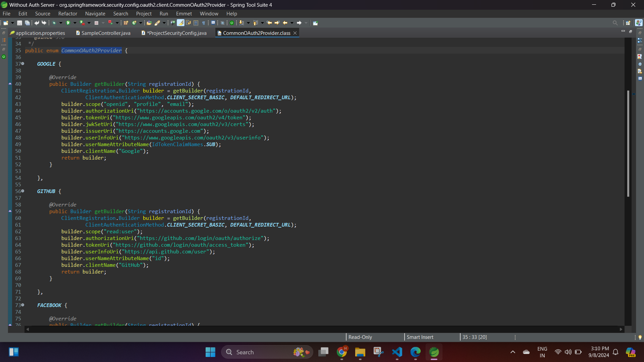
Task: Click the green power Boot Dashboard toolbar icon
Action: tap(232, 23)
